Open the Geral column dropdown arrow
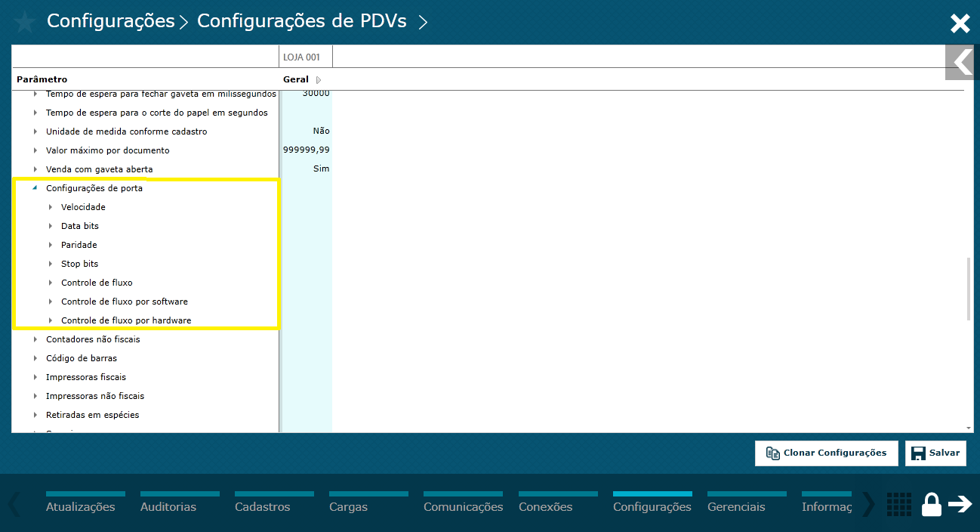The height and width of the screenshot is (532, 980). point(317,79)
